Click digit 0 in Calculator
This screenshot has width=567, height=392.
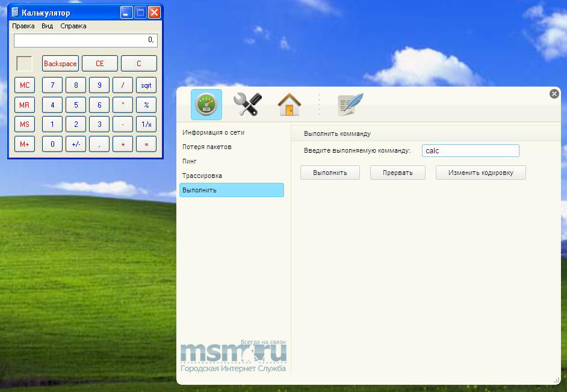click(52, 144)
